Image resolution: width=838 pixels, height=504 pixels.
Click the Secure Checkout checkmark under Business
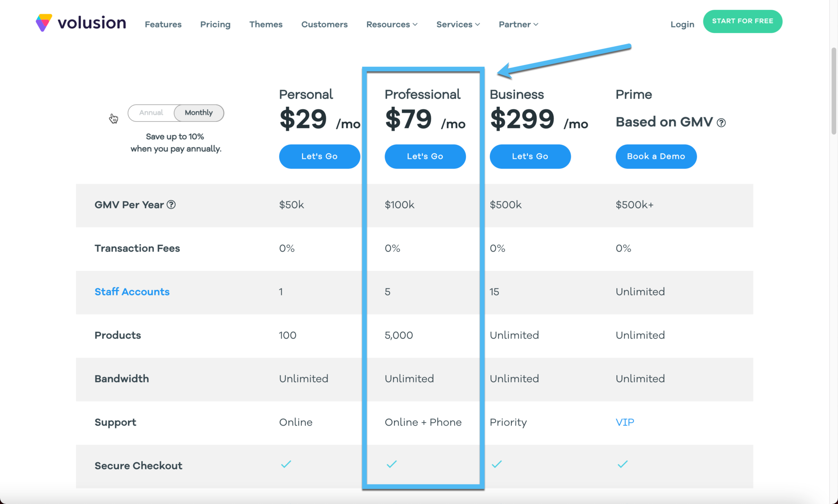[x=496, y=464]
